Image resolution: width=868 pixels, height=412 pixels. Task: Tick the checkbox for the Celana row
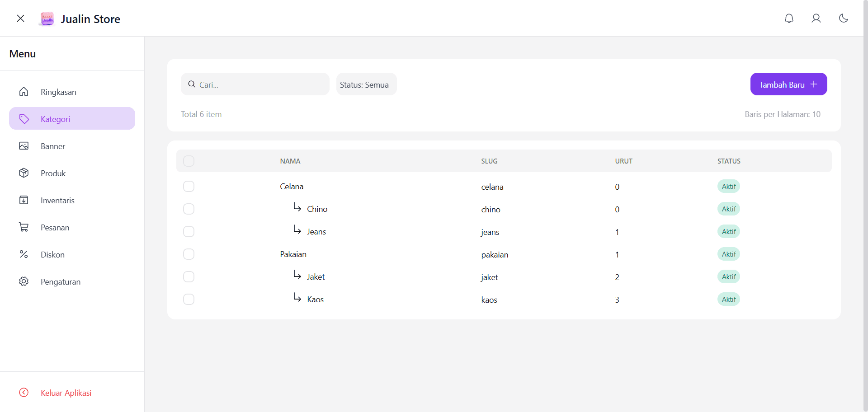189,186
